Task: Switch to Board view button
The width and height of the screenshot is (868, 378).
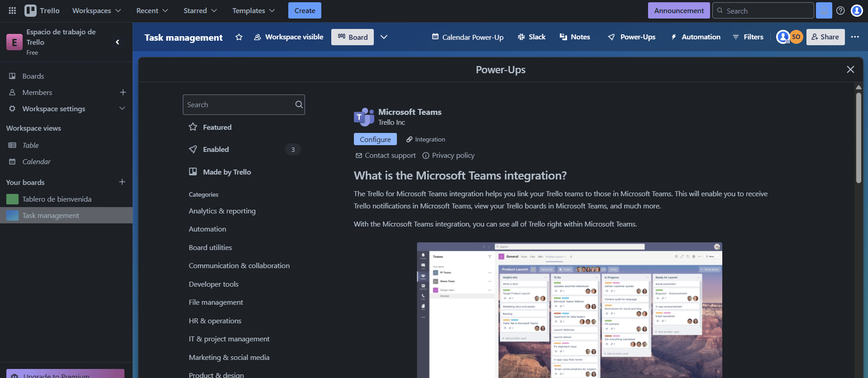Action: tap(353, 37)
